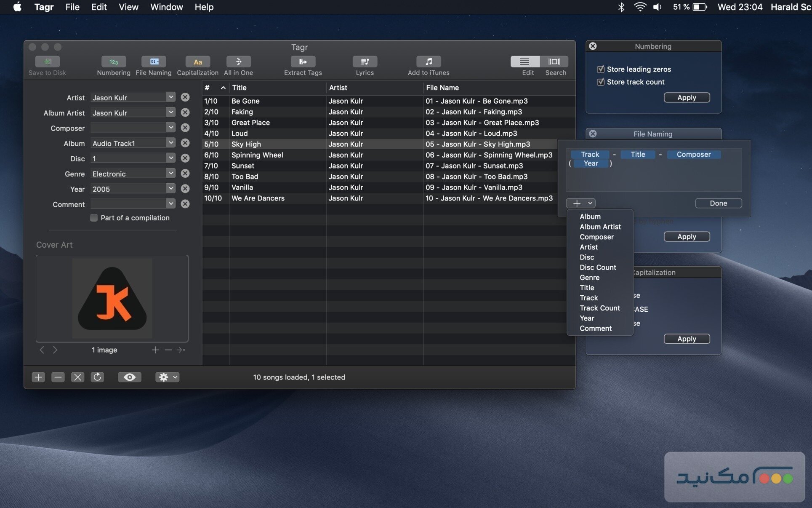Screen dimensions: 812x508
Task: Click the reload button in bottom bar
Action: click(x=97, y=377)
